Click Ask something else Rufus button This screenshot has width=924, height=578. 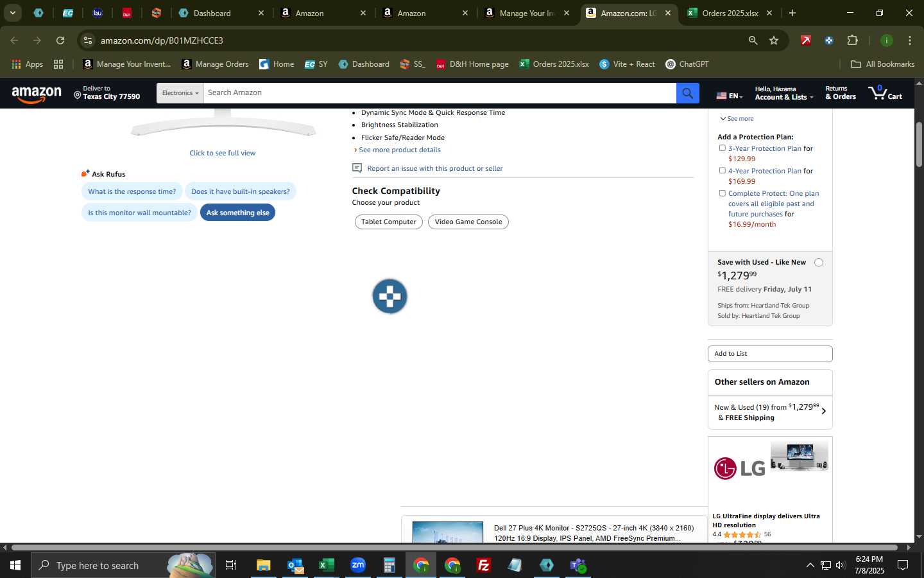[x=237, y=213]
